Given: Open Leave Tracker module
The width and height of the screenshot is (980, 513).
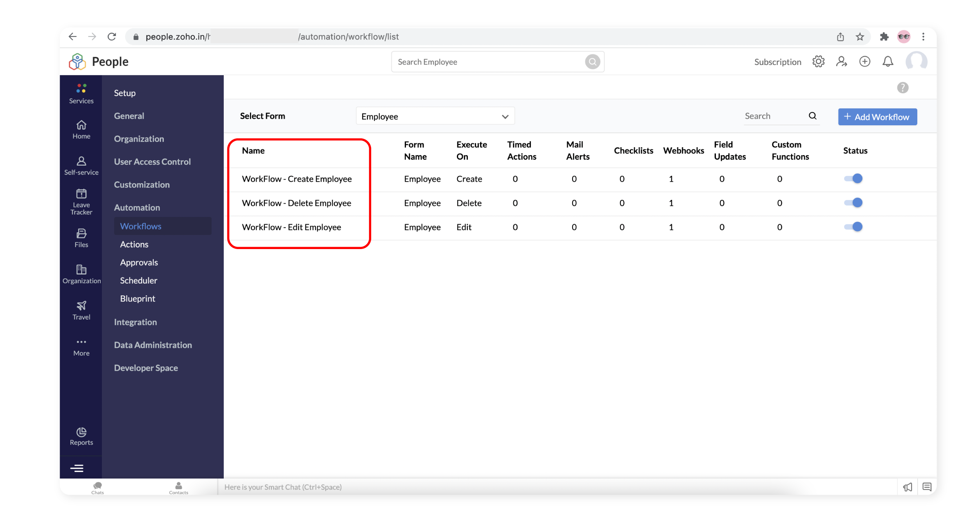Looking at the screenshot, I should 81,202.
